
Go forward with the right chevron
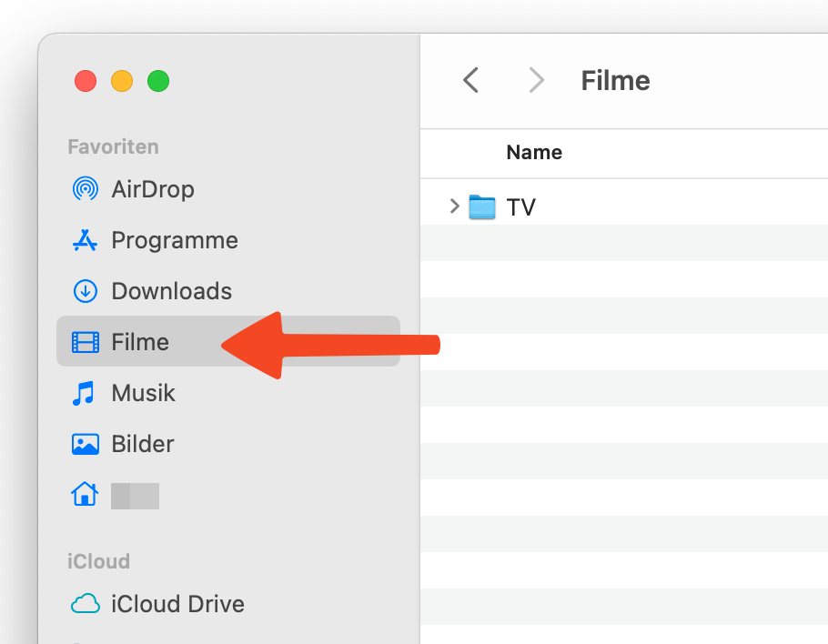536,80
